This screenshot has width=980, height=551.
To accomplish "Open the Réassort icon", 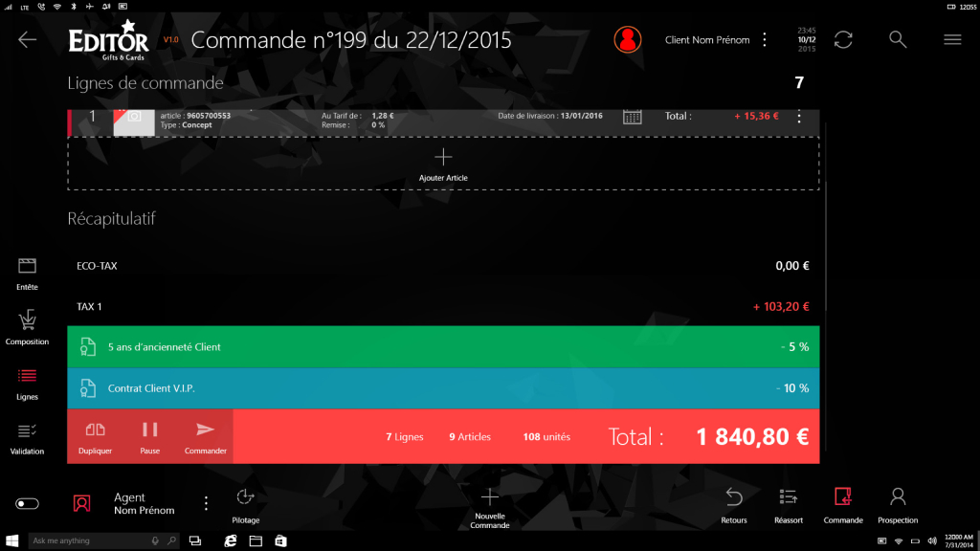I will [789, 497].
